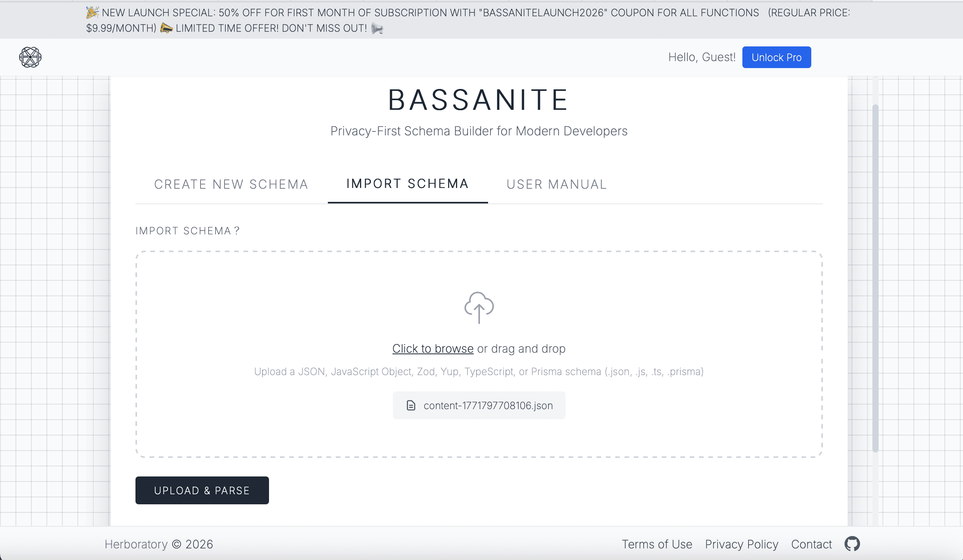Open the GitHub icon link in footer
963x560 pixels.
[x=852, y=544]
